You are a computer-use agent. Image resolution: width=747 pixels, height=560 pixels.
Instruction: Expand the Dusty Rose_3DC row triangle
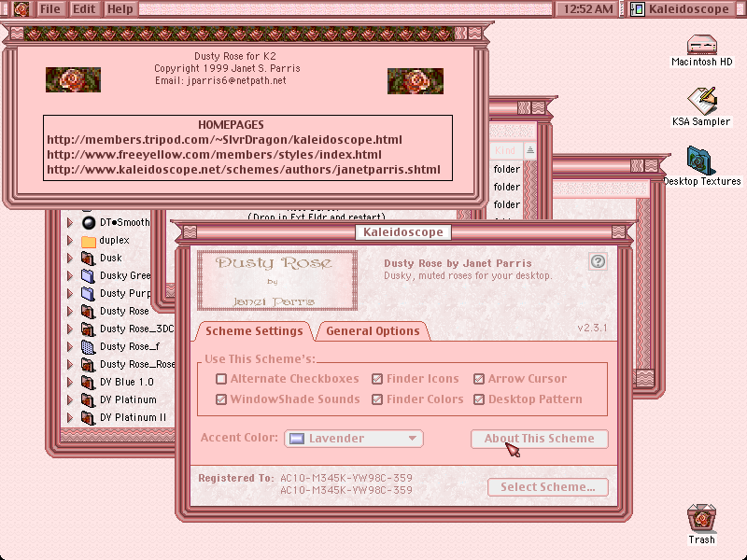(70, 329)
